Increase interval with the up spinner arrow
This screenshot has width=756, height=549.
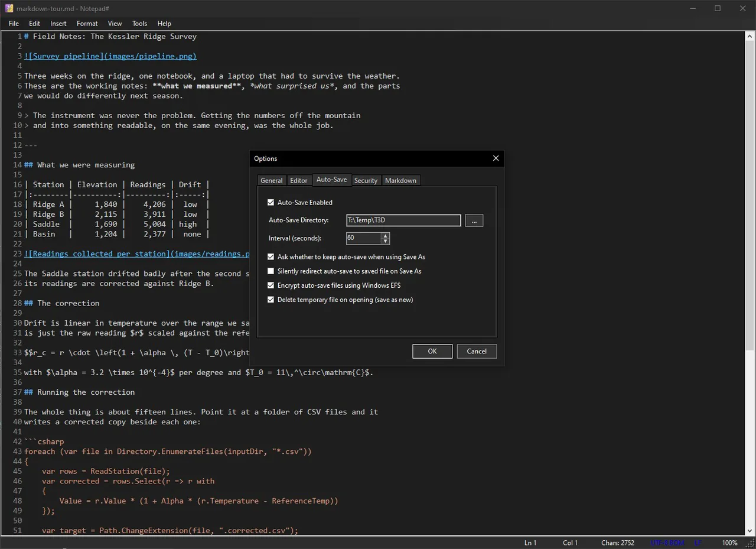[x=386, y=235]
